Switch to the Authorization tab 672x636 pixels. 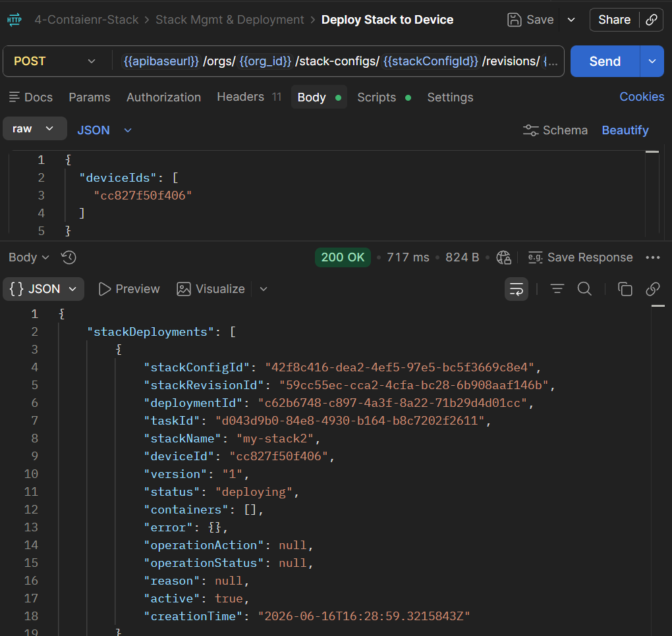point(163,97)
